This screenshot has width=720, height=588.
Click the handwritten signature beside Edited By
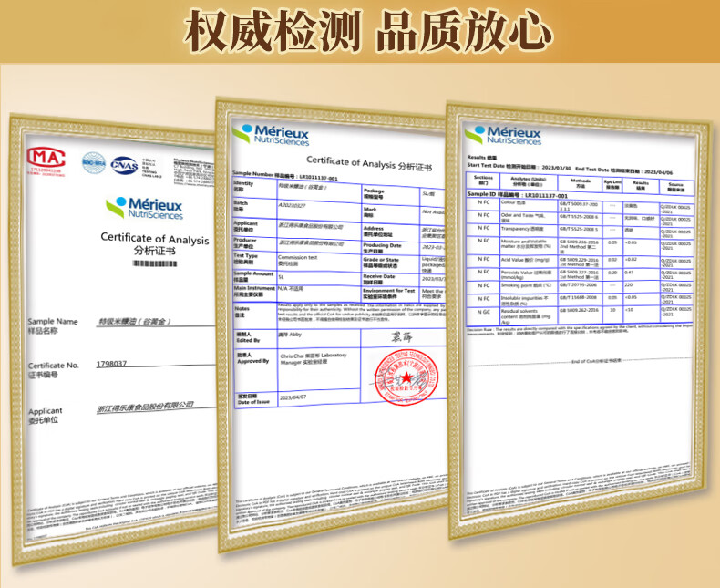click(x=402, y=337)
